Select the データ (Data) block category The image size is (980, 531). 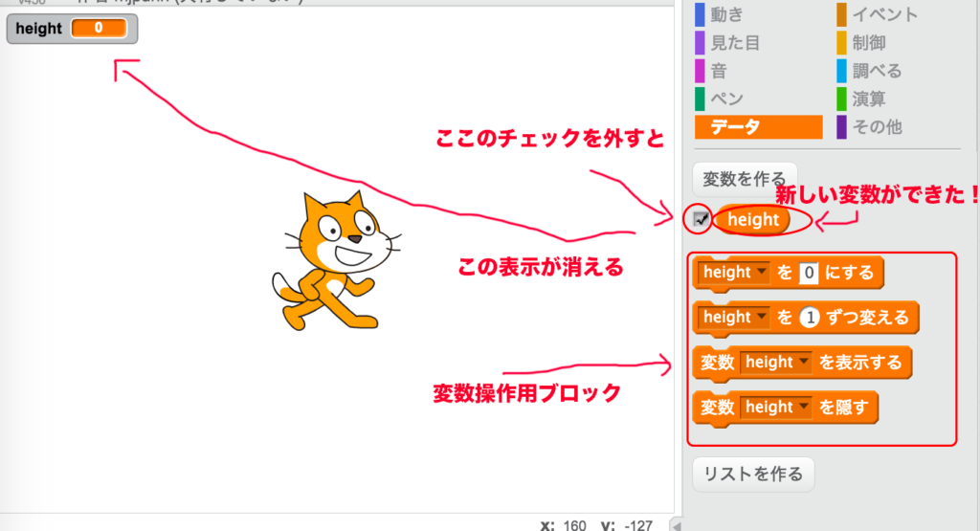758,127
